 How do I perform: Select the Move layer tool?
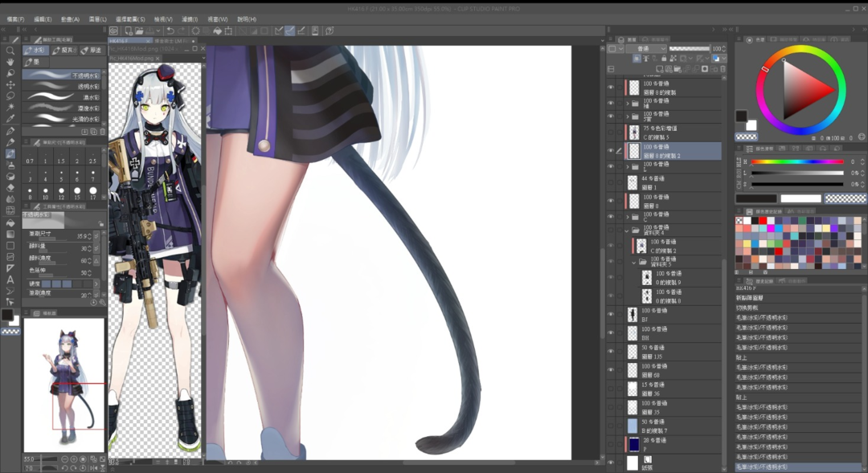point(10,84)
